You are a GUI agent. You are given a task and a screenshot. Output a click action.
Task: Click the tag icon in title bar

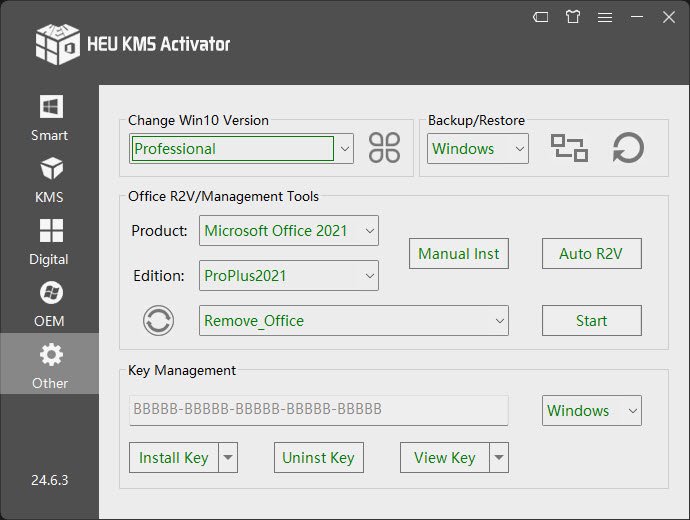(x=540, y=17)
